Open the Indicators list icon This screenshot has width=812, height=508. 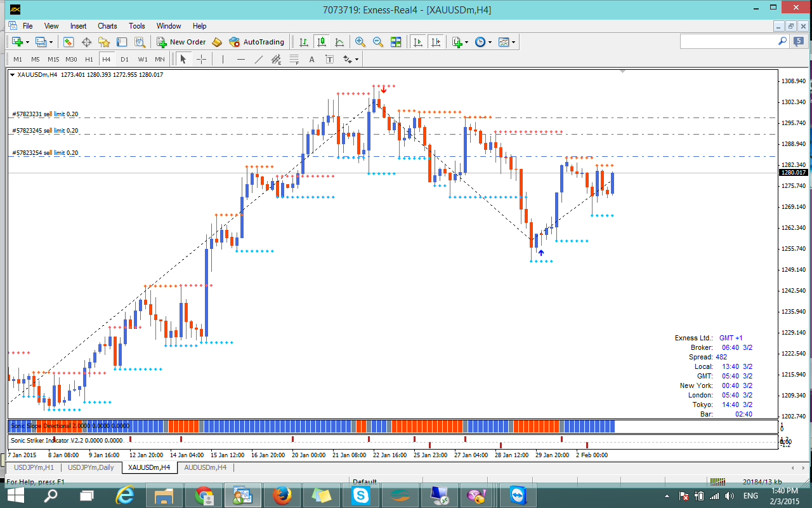(457, 42)
